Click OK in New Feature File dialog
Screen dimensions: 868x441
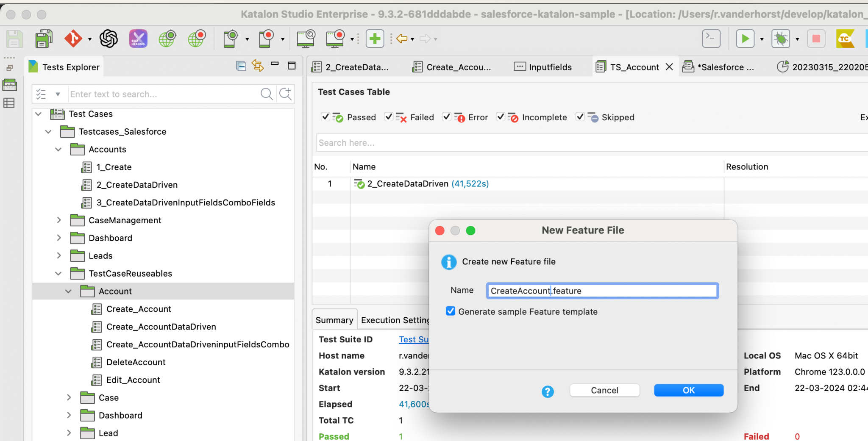coord(688,390)
